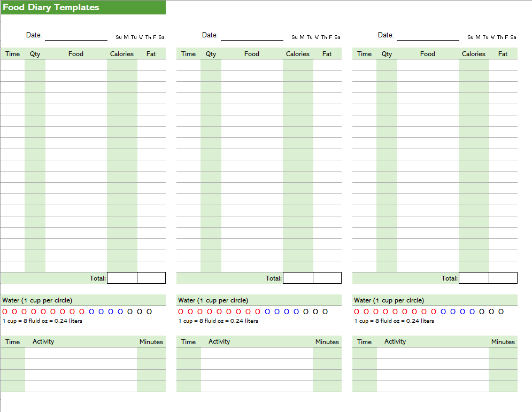Select the Total: label in the third template
The width and height of the screenshot is (532, 412).
[450, 278]
